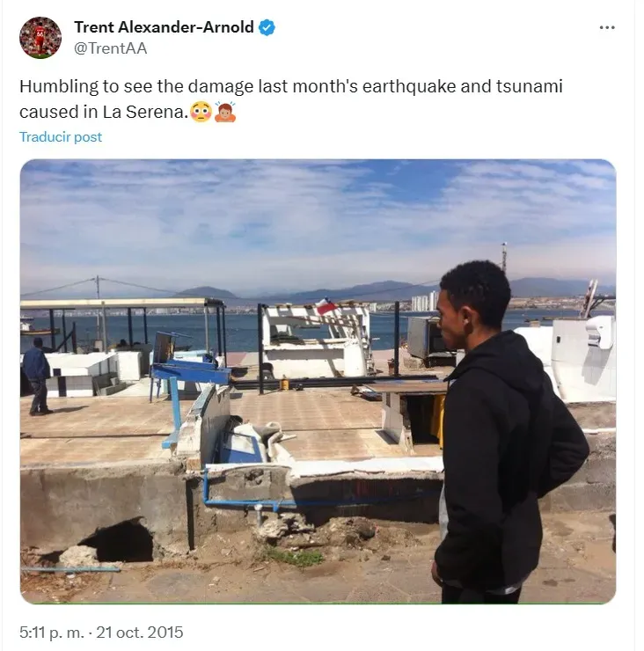The image size is (644, 651).
Task: Open the three-dot more options menu
Action: [607, 28]
